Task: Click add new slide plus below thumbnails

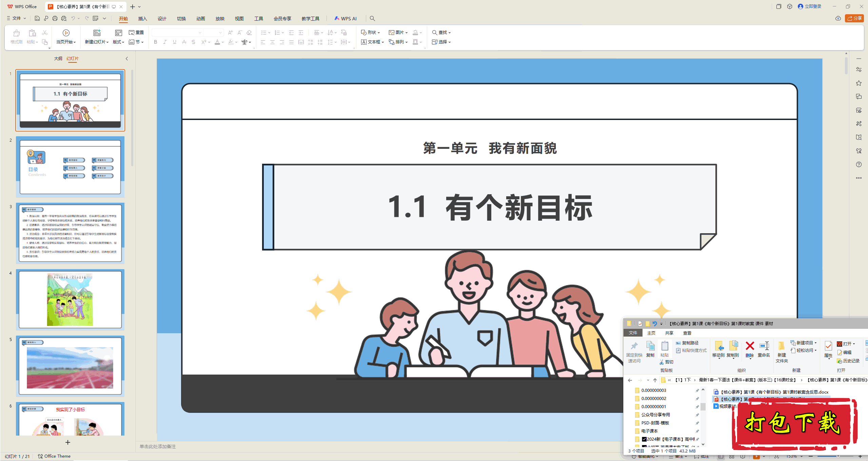Action: coord(68,442)
